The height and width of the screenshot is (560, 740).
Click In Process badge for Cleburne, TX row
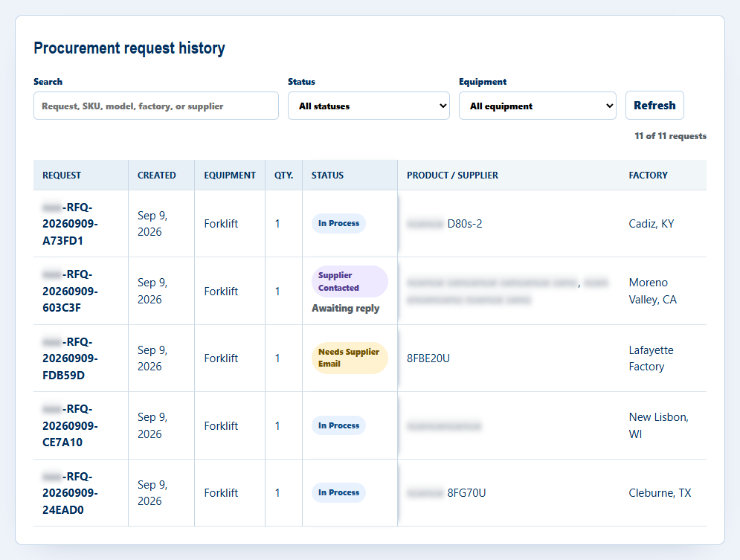[338, 492]
